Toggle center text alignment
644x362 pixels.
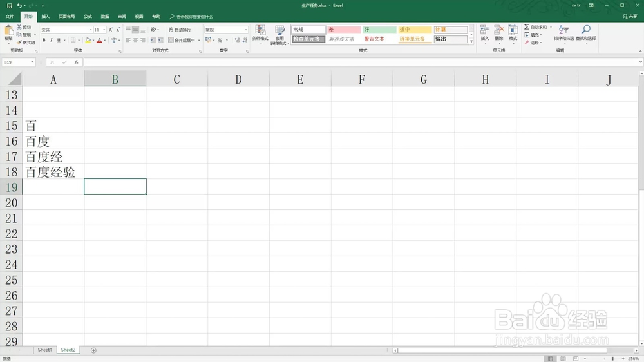point(135,41)
